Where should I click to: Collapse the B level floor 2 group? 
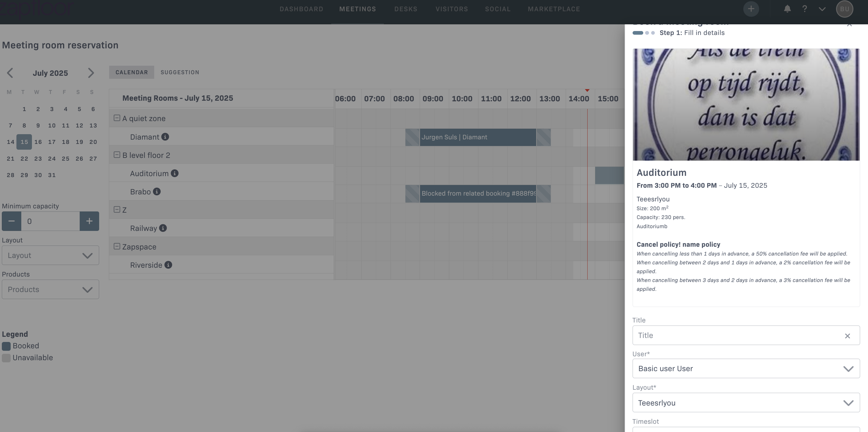pyautogui.click(x=117, y=155)
